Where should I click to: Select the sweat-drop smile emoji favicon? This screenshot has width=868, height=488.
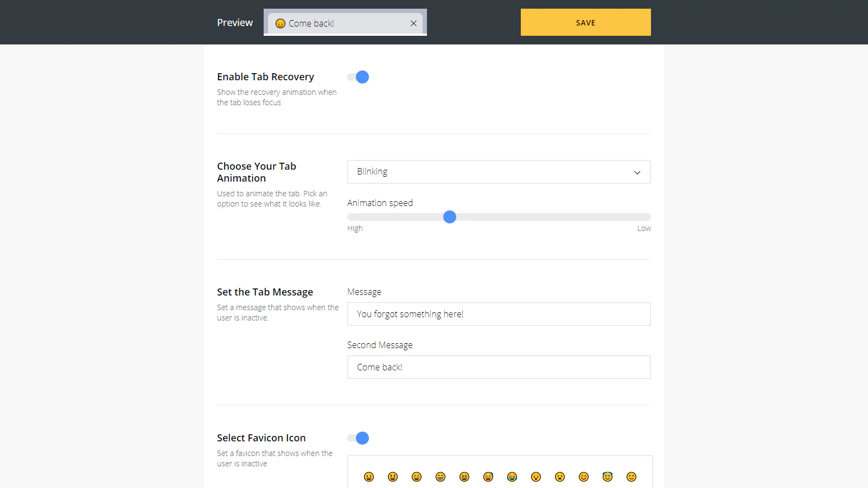click(x=488, y=477)
